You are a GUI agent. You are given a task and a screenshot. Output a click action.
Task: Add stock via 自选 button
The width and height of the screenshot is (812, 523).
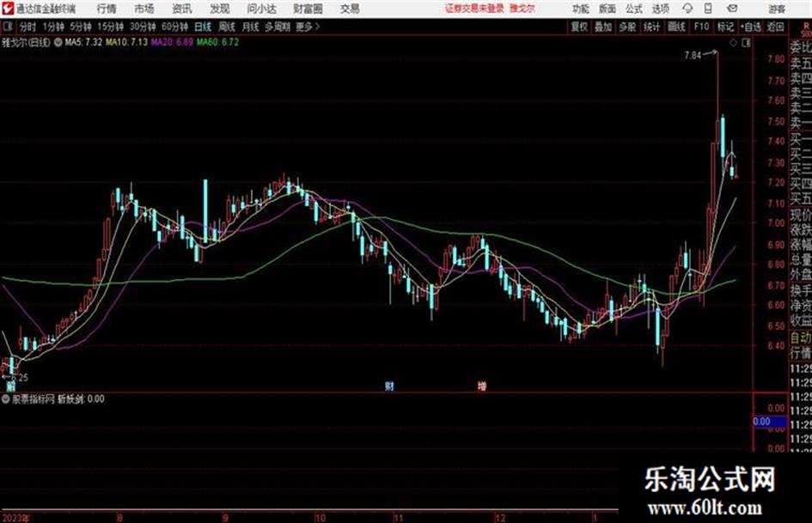click(x=750, y=27)
